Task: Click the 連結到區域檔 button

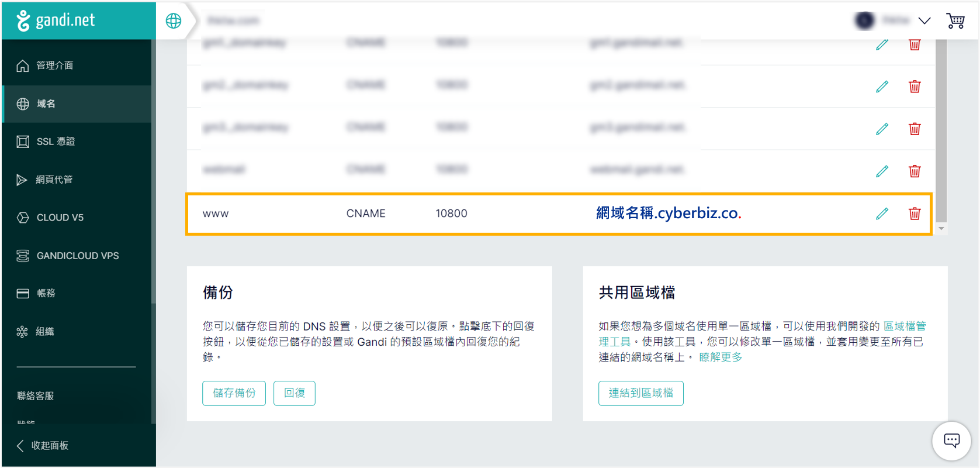Action: tap(641, 393)
